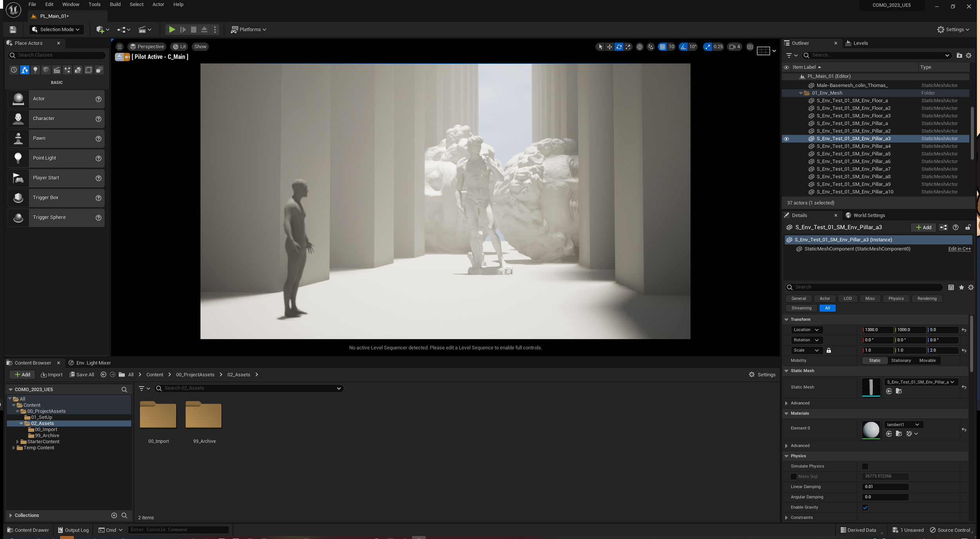980x539 pixels.
Task: Switch to the World Settings tab
Action: pyautogui.click(x=868, y=215)
